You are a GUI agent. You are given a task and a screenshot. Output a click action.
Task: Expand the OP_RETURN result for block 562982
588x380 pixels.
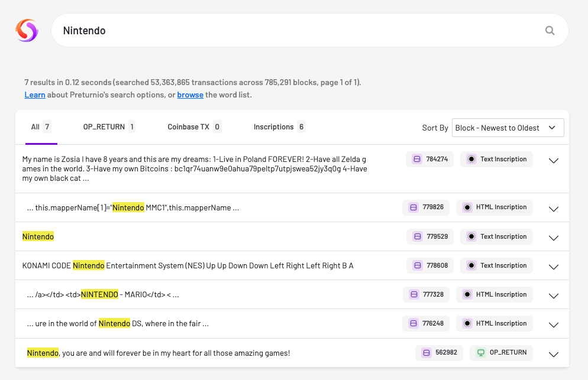click(x=554, y=354)
